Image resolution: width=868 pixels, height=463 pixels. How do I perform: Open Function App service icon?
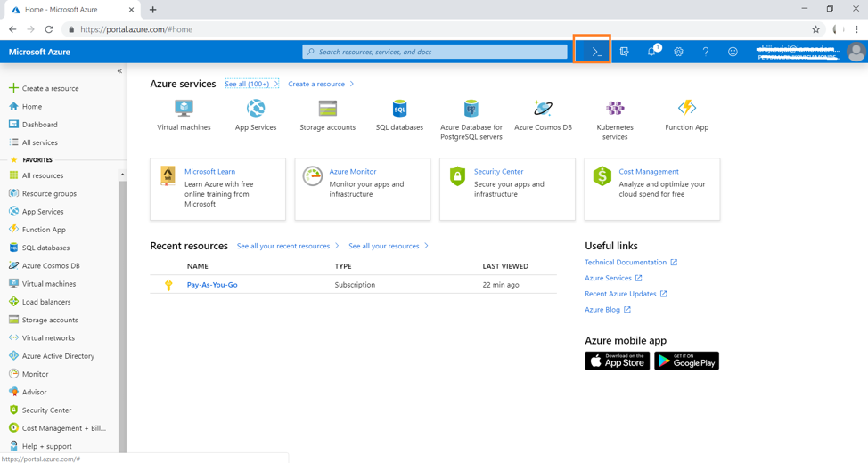(x=686, y=109)
